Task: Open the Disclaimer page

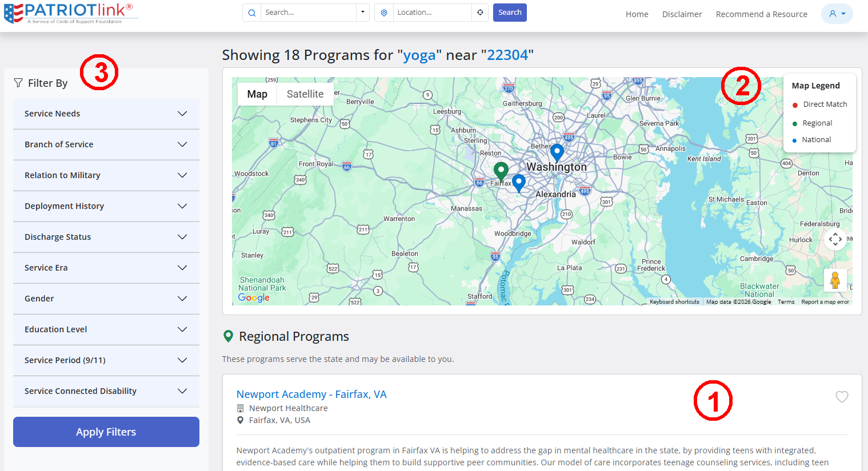Action: click(682, 14)
